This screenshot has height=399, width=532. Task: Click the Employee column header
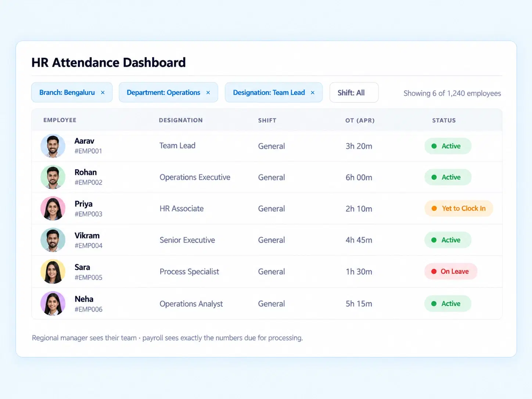[x=60, y=120]
